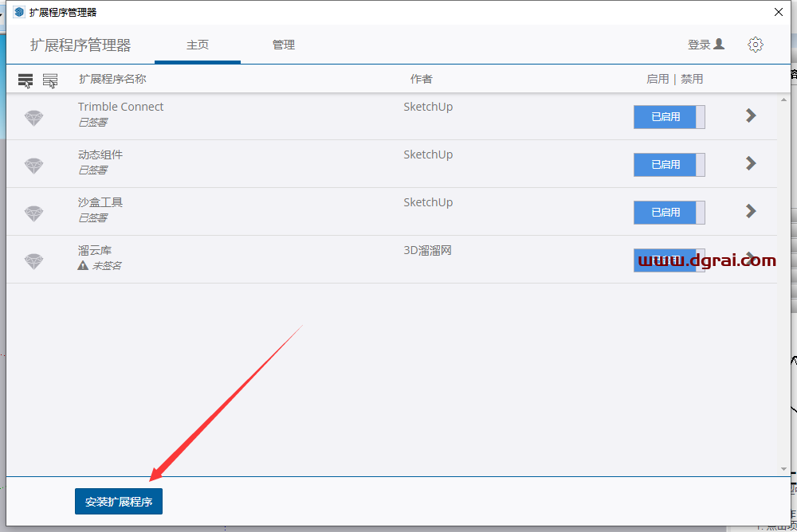The height and width of the screenshot is (532, 797).
Task: Expand Trimble Connect details chevron
Action: pyautogui.click(x=751, y=115)
